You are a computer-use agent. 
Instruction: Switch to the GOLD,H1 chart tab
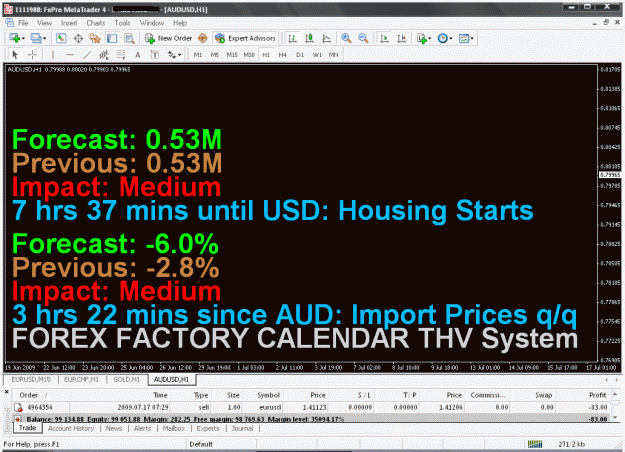[127, 379]
